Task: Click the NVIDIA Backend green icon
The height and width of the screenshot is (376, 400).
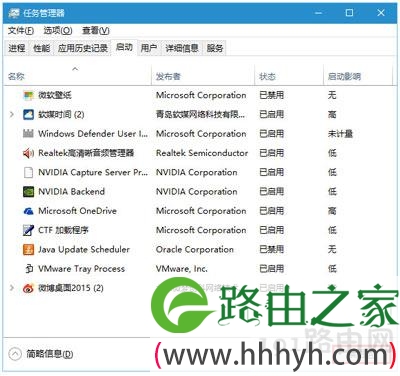Action: click(29, 192)
